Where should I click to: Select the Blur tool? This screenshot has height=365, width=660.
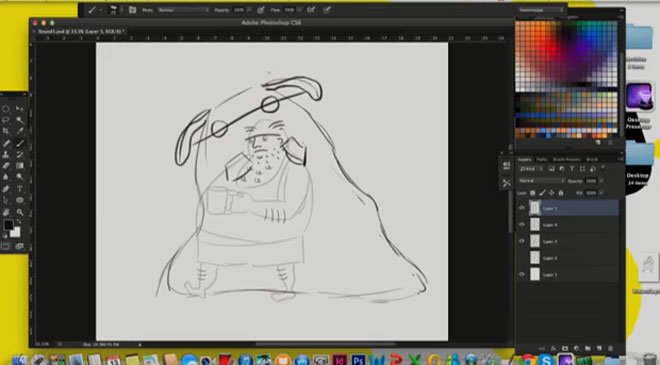pyautogui.click(x=6, y=177)
